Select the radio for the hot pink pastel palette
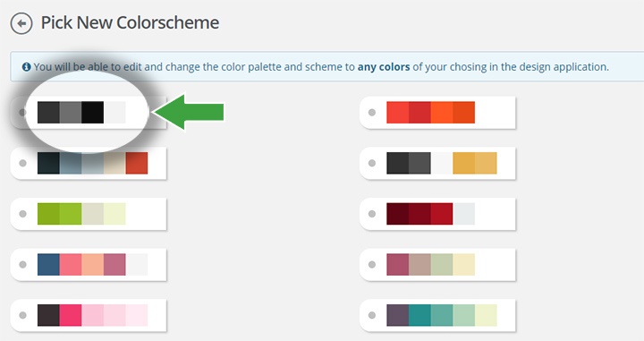Viewport: 644px width, 341px height. tap(22, 315)
